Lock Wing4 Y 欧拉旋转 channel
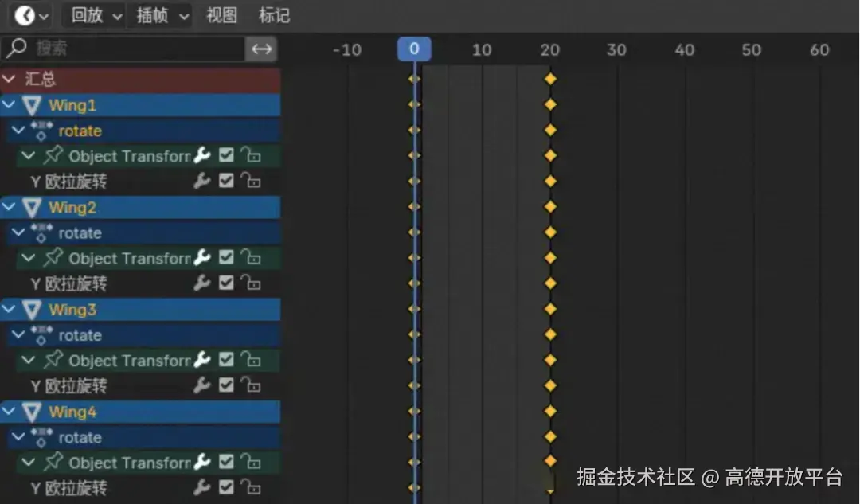 click(x=251, y=487)
